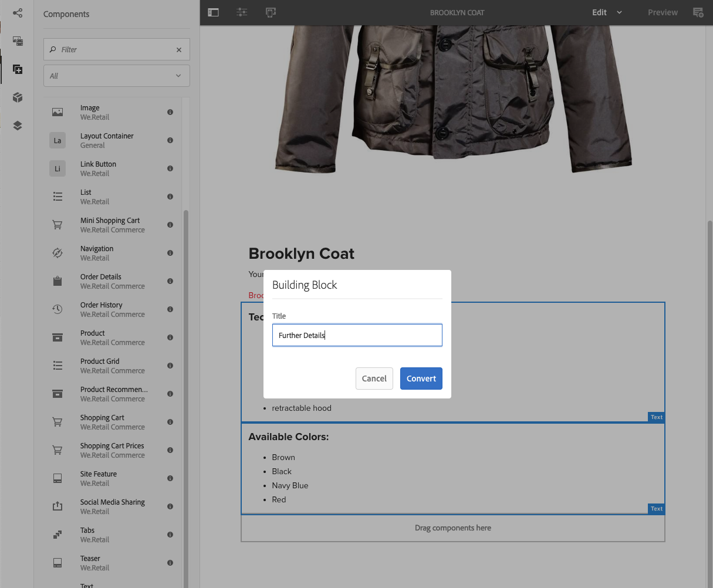Click Convert in Building Block dialog
The width and height of the screenshot is (713, 588).
point(421,379)
